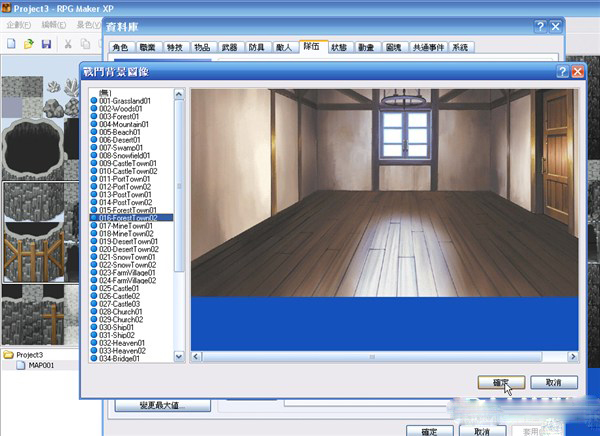Viewport: 600px width, 436px height.
Task: Click the preview horizontal scrollbar thumb
Action: tap(372, 357)
